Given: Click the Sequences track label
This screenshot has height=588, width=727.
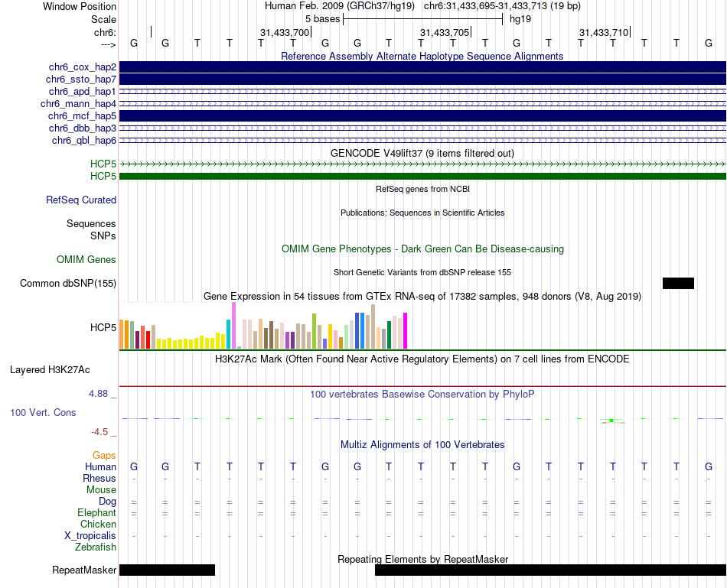Looking at the screenshot, I should 91,224.
